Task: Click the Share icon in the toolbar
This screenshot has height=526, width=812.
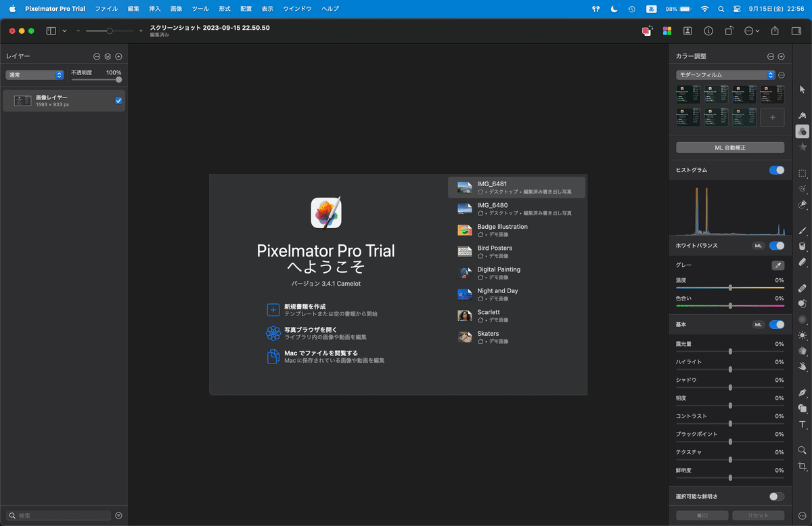Action: (775, 30)
